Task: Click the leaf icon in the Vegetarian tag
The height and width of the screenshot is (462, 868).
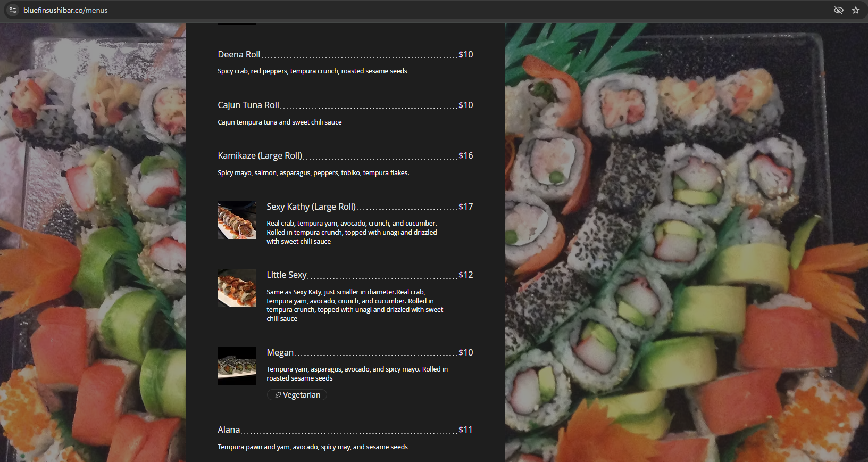Action: [278, 395]
